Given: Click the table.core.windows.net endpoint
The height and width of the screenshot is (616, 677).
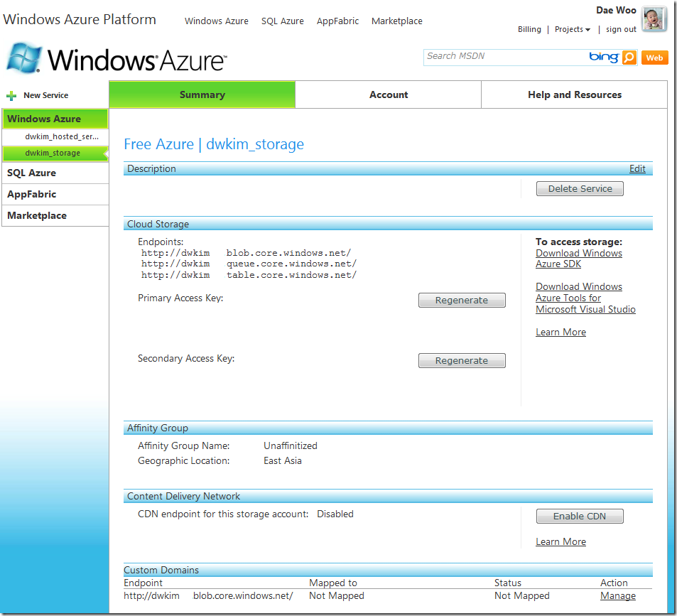Looking at the screenshot, I should pos(249,275).
